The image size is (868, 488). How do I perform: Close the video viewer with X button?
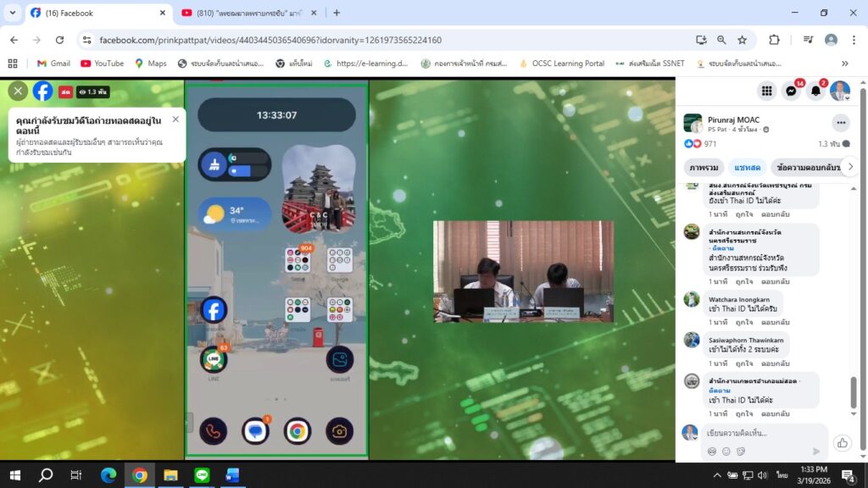[18, 91]
